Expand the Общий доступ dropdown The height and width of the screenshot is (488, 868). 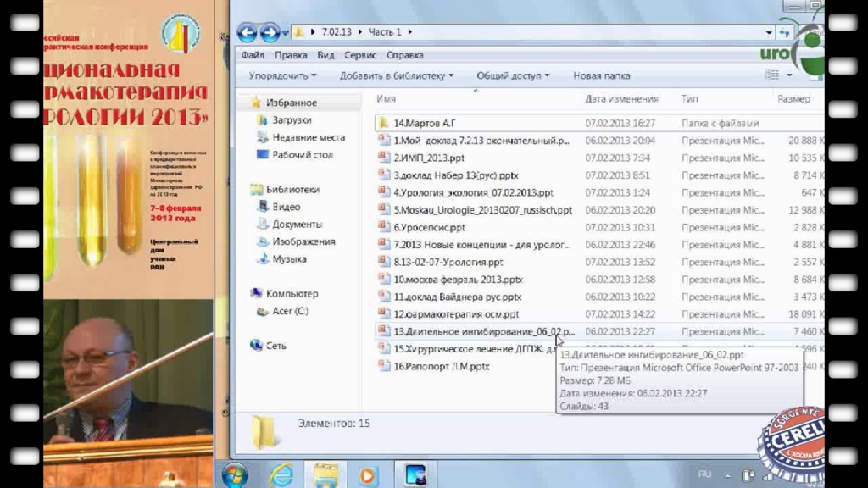click(513, 75)
